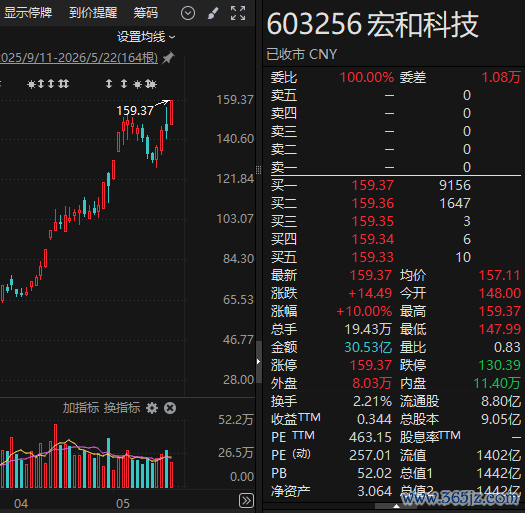
Task: Click the 买一 bid price 159.37
Action: pos(373,185)
